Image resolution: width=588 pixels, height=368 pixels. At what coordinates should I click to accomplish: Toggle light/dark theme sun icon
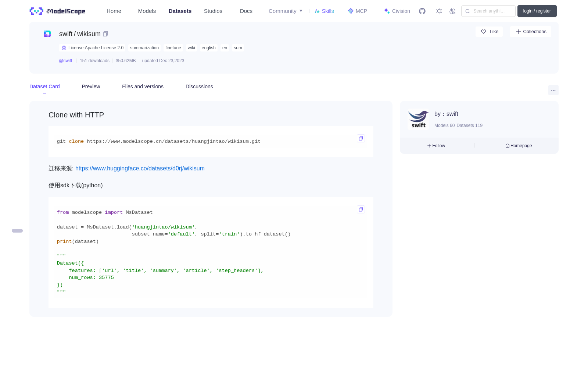point(439,11)
